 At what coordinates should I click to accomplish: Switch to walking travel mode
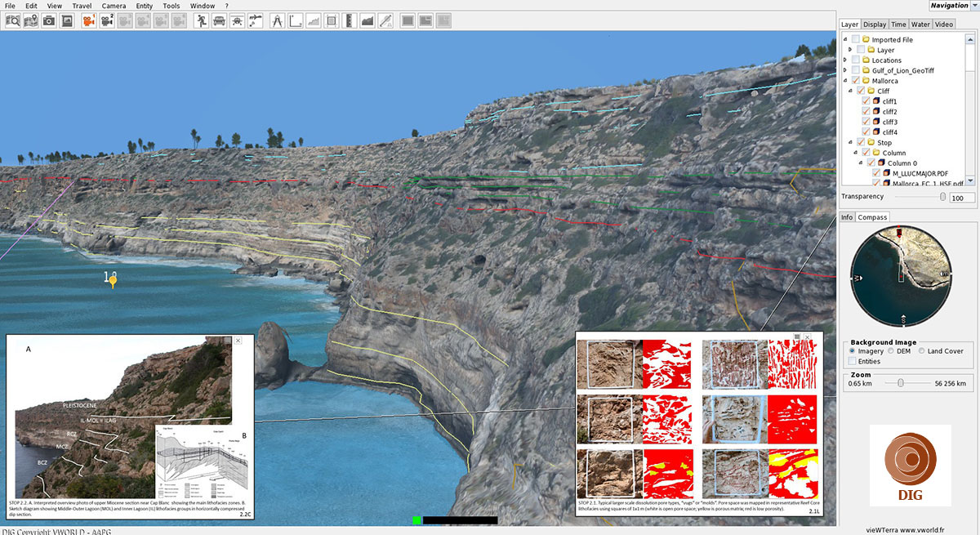click(202, 20)
